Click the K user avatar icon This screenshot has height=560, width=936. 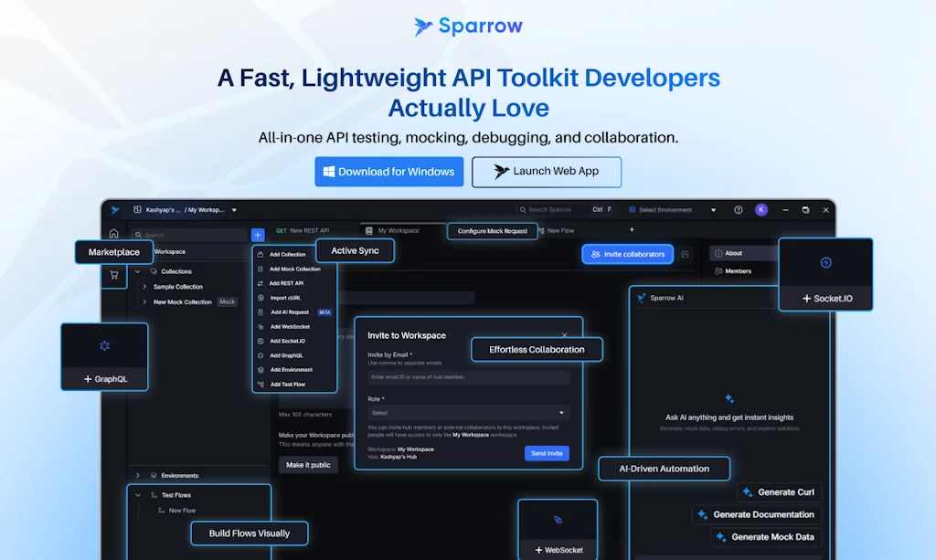[x=761, y=209]
